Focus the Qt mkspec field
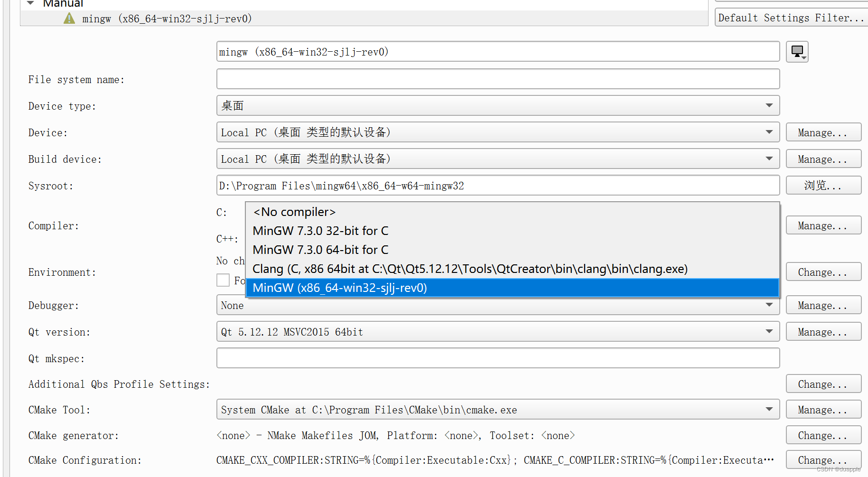This screenshot has width=868, height=477. tap(498, 358)
